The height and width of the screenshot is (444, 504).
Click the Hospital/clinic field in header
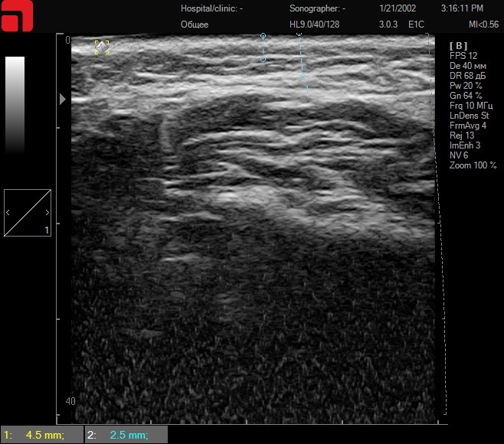pos(211,9)
